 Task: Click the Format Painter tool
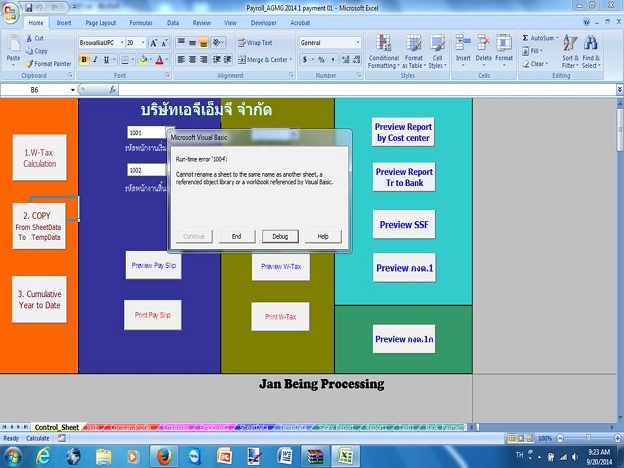click(49, 63)
